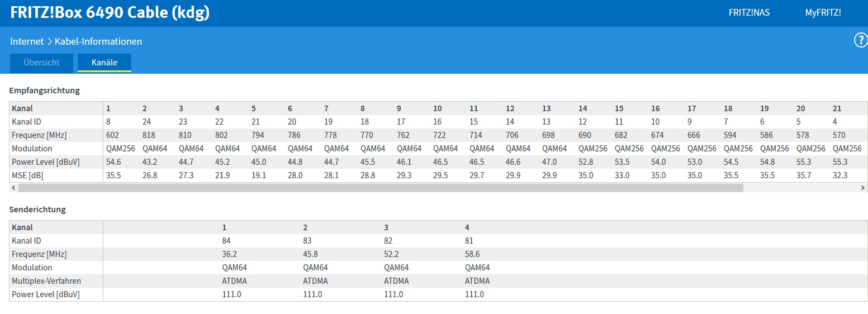The height and width of the screenshot is (314, 868).
Task: Click the downstream power level 54.6
Action: point(113,162)
